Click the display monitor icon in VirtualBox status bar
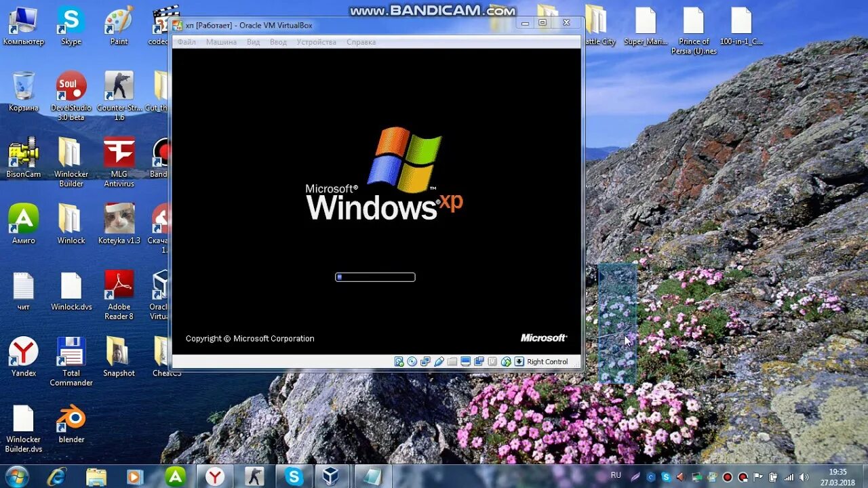This screenshot has height=488, width=868. pos(466,361)
